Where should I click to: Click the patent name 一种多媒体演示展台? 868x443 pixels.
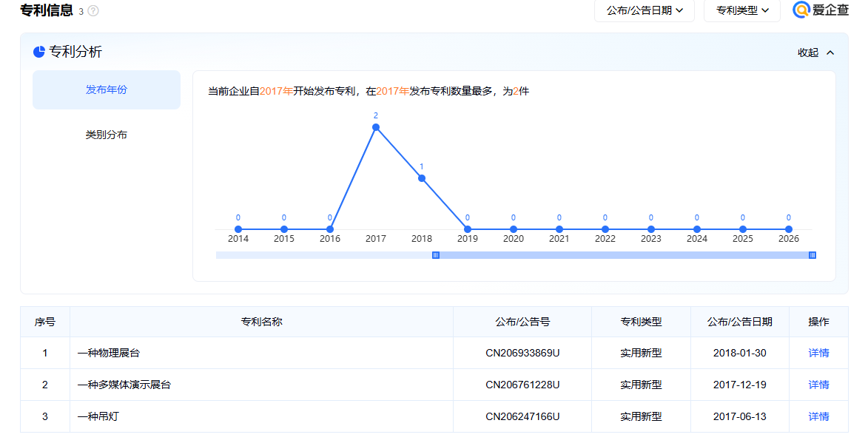pyautogui.click(x=124, y=385)
